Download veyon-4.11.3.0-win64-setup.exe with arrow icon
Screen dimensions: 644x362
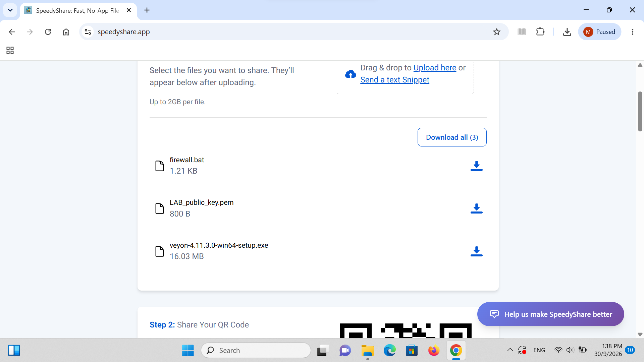(476, 251)
